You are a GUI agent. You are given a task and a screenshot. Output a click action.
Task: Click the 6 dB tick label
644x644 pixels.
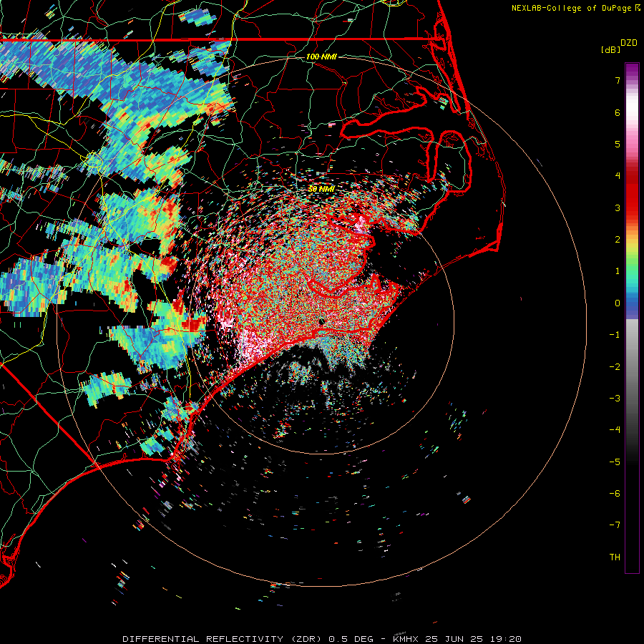[x=618, y=112]
